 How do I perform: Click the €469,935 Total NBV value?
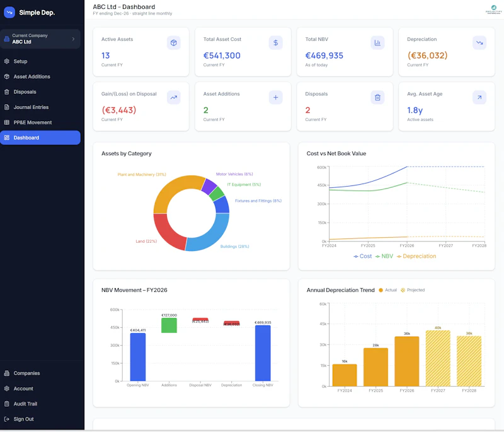[x=324, y=55]
